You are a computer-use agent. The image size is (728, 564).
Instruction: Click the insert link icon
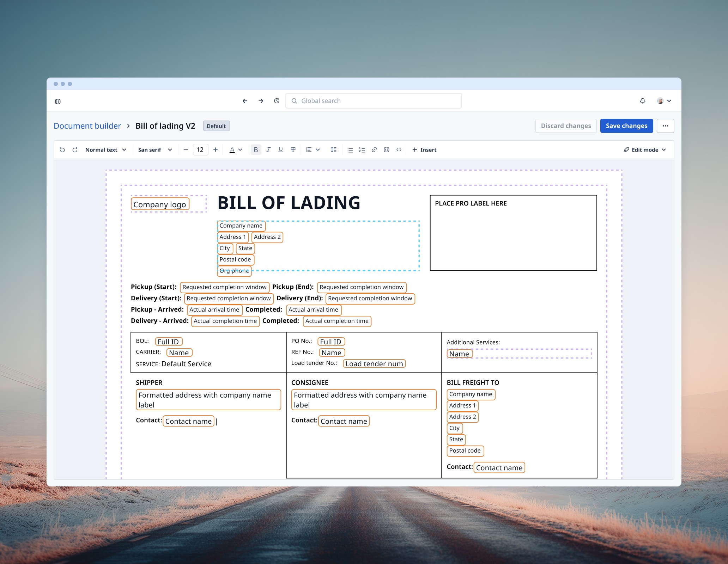pos(374,150)
